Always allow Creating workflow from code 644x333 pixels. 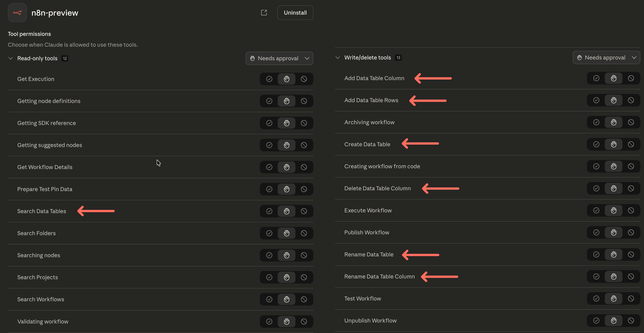point(596,166)
